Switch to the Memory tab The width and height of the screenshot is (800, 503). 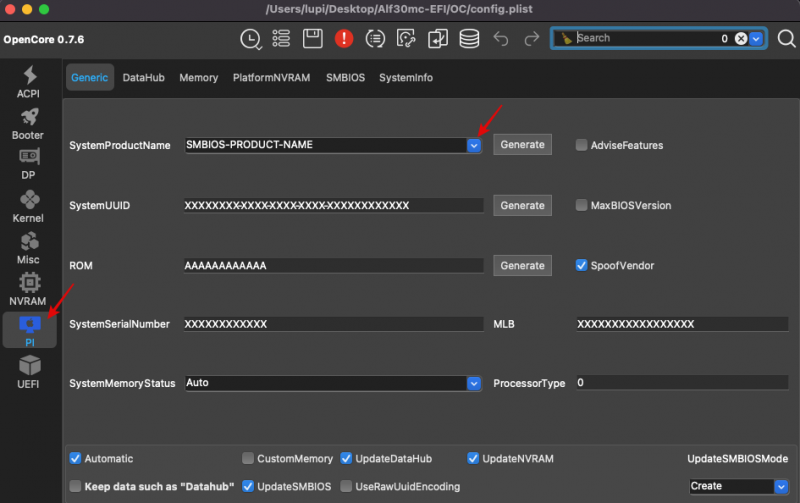pyautogui.click(x=198, y=78)
